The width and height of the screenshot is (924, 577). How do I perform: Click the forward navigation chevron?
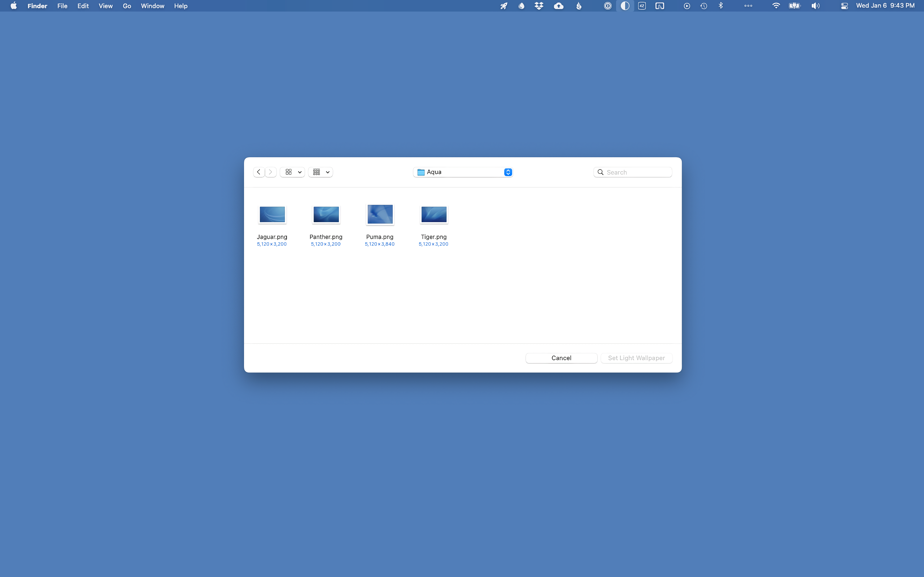[271, 172]
